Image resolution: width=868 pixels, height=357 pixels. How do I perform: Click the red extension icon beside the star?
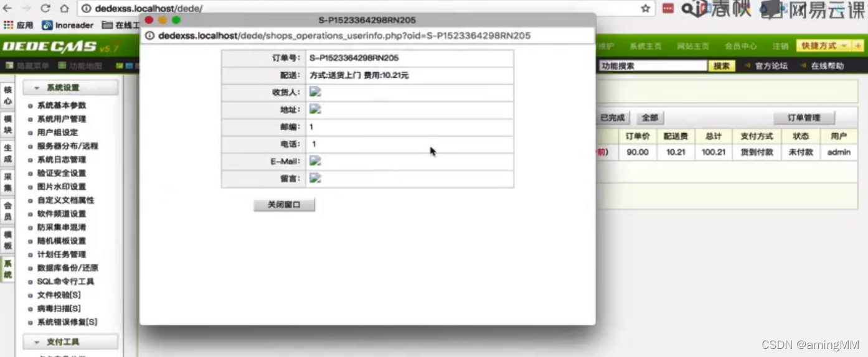point(668,8)
